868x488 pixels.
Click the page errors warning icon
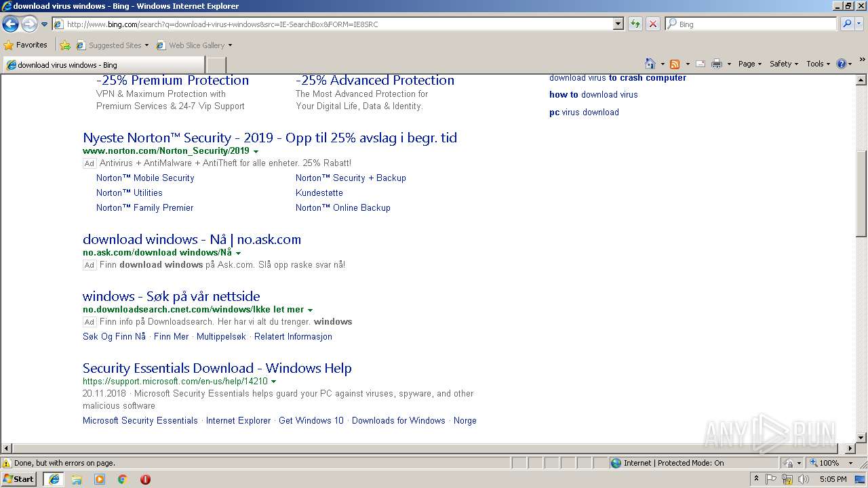(7, 463)
